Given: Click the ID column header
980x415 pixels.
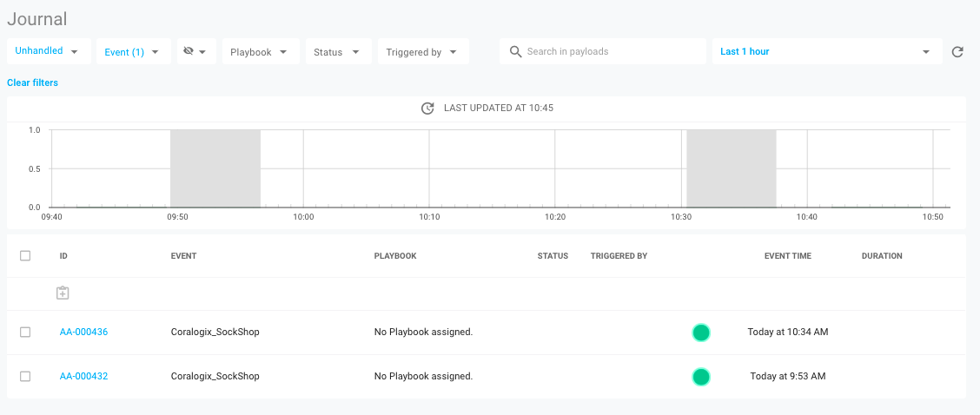Looking at the screenshot, I should 63,255.
